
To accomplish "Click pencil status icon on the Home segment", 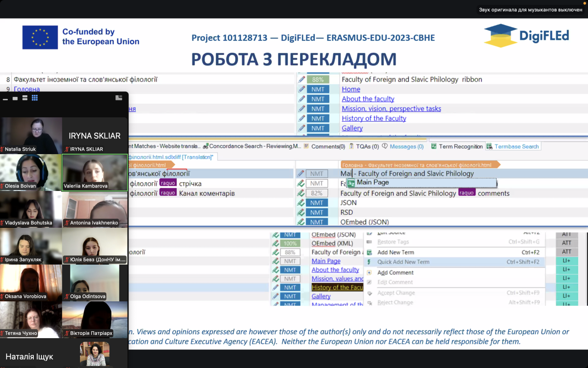I will [301, 89].
